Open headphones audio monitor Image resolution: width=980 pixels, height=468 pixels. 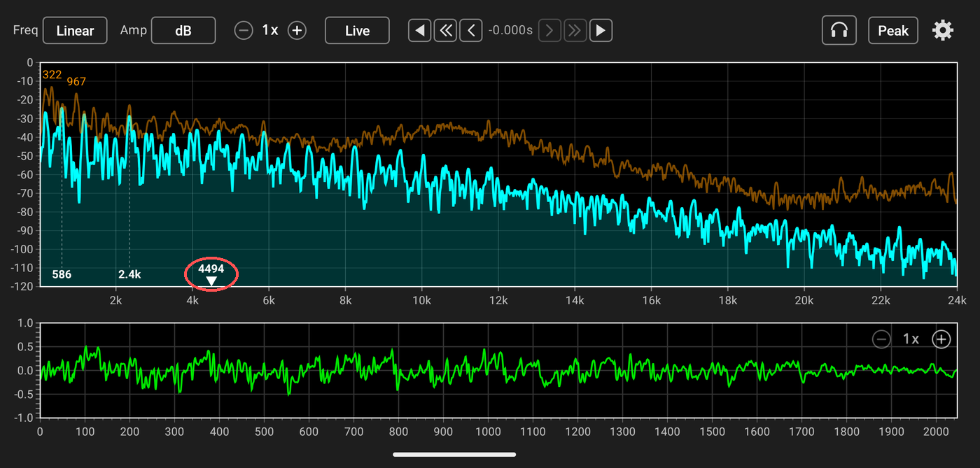pos(839,31)
